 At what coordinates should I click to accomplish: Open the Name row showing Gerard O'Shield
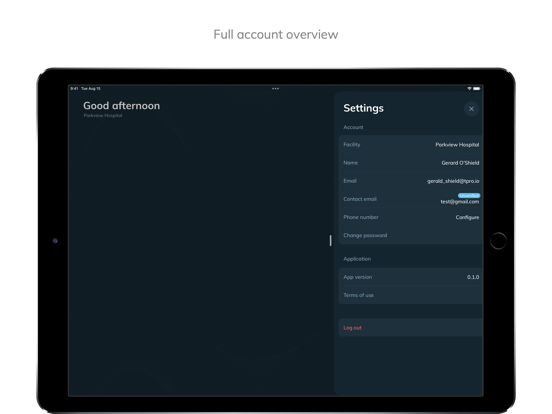click(410, 163)
